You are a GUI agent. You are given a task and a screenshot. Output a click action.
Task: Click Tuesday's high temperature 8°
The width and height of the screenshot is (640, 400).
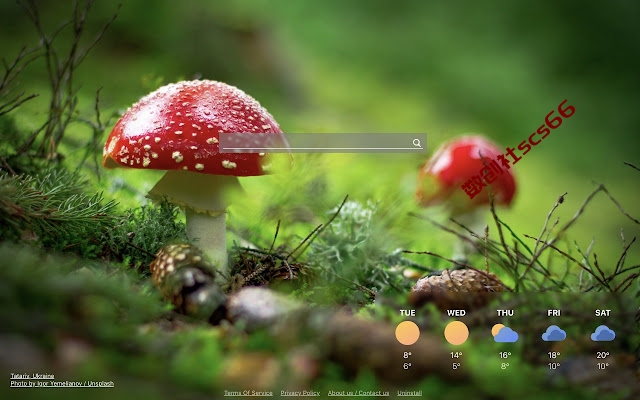[x=407, y=355]
